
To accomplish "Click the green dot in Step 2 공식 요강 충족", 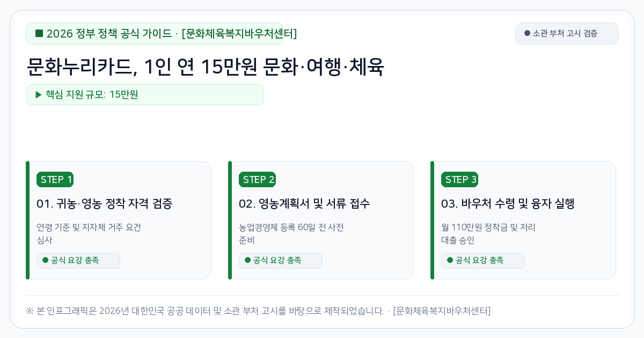I will tap(247, 260).
